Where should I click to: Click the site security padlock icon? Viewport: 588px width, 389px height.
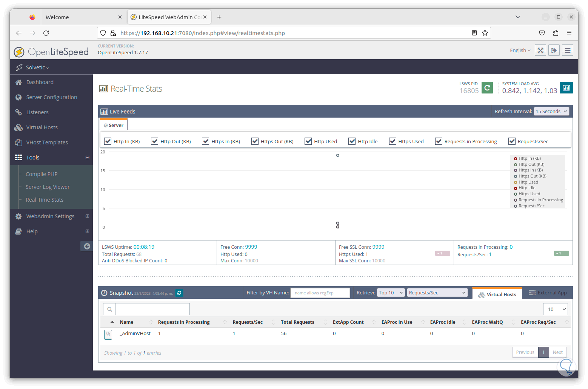(x=113, y=33)
